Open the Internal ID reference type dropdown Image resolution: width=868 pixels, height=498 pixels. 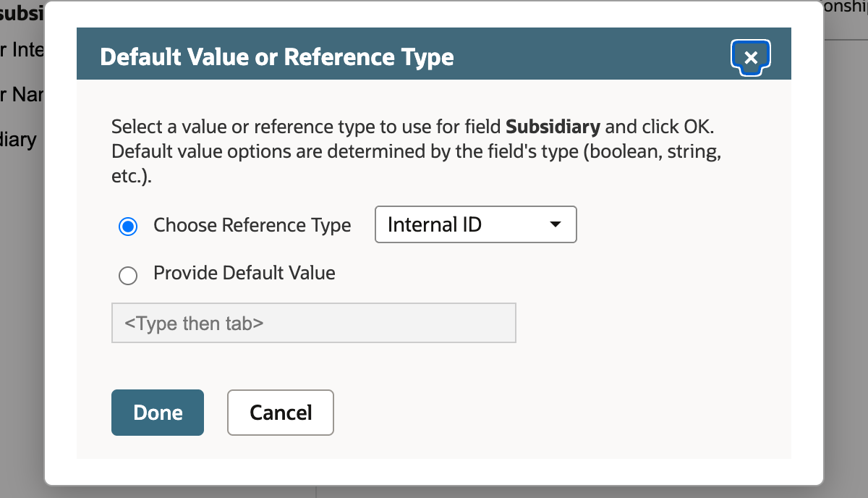pyautogui.click(x=475, y=224)
